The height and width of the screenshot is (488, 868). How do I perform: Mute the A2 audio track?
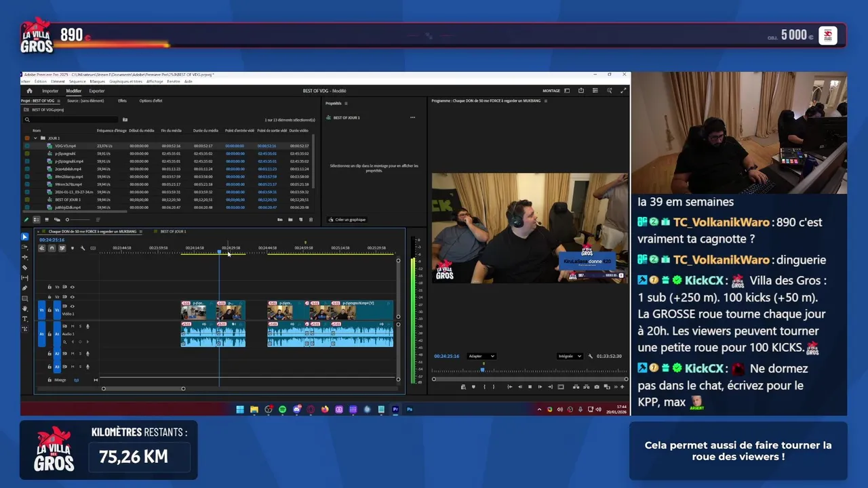[x=73, y=354]
